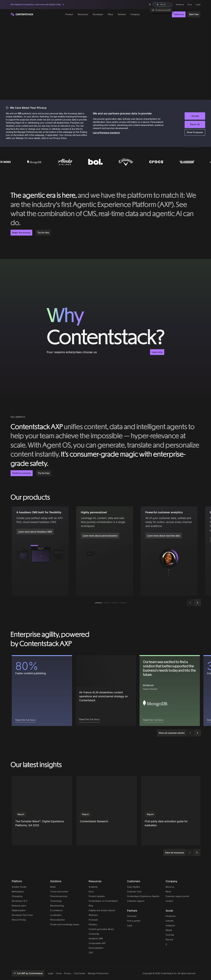This screenshot has width=211, height=980.
Task: Click the Glassdoor brand logo
Action: [x=187, y=162]
